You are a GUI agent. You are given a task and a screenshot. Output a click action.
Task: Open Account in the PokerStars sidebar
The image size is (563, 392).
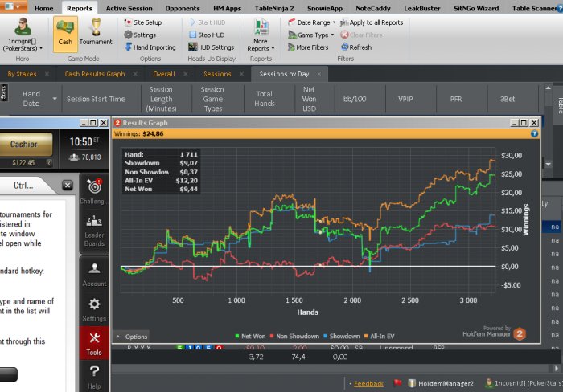coord(94,275)
